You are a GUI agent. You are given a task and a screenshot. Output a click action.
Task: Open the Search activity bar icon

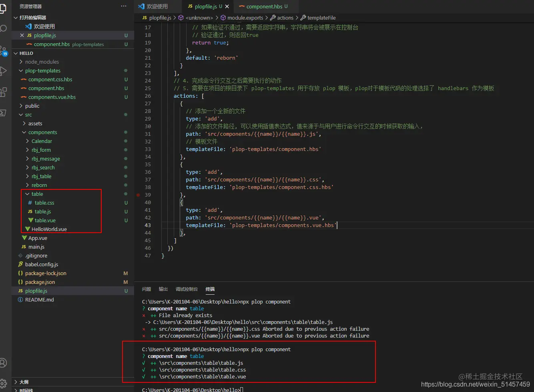tap(3, 29)
